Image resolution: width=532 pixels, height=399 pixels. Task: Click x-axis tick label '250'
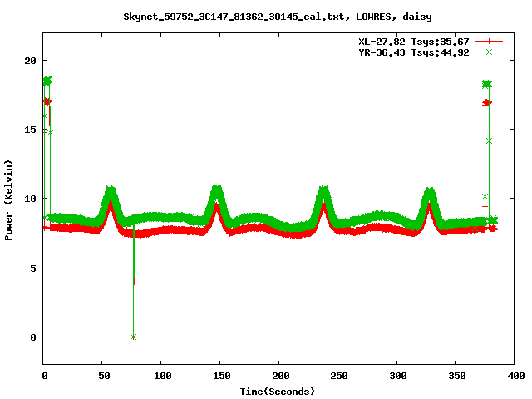pyautogui.click(x=339, y=376)
